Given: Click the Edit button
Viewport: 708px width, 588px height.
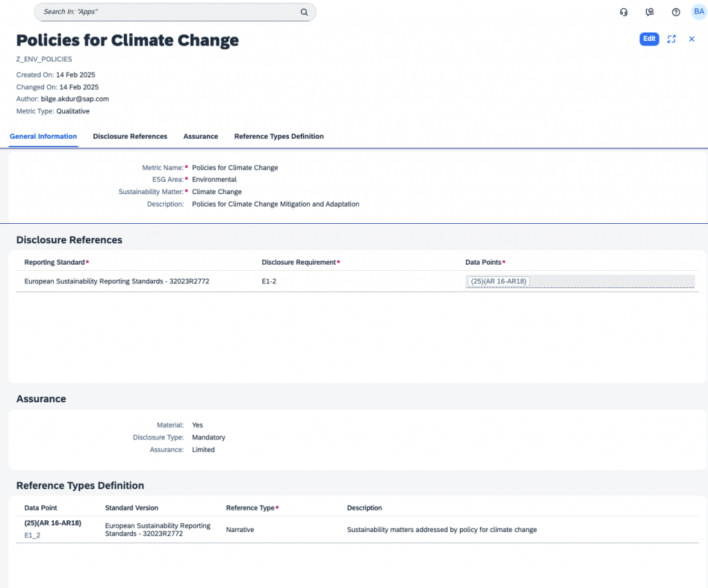Looking at the screenshot, I should click(x=649, y=39).
